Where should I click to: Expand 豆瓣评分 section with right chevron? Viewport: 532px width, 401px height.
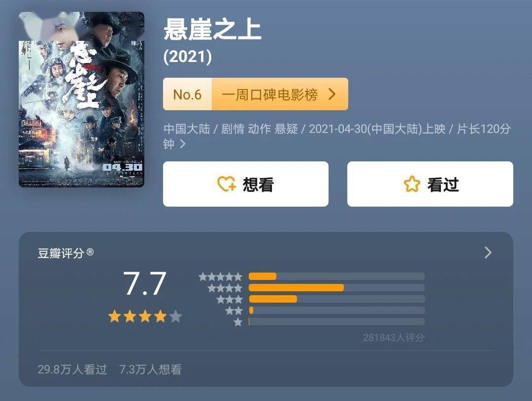click(x=488, y=252)
